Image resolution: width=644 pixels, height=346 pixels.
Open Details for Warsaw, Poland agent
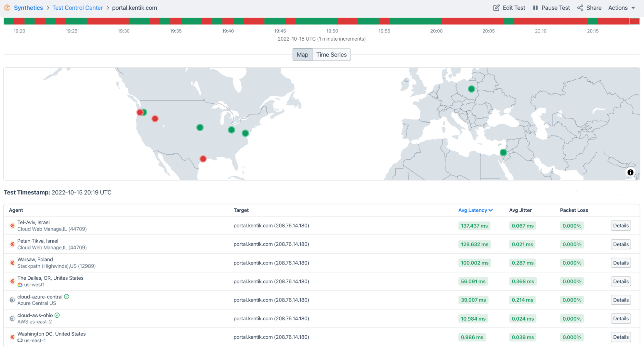621,263
